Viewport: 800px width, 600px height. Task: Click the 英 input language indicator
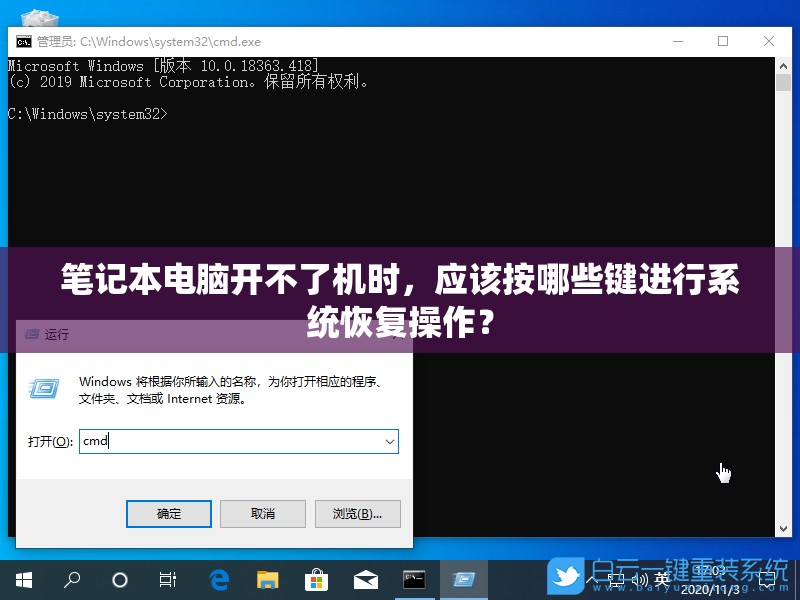click(662, 580)
